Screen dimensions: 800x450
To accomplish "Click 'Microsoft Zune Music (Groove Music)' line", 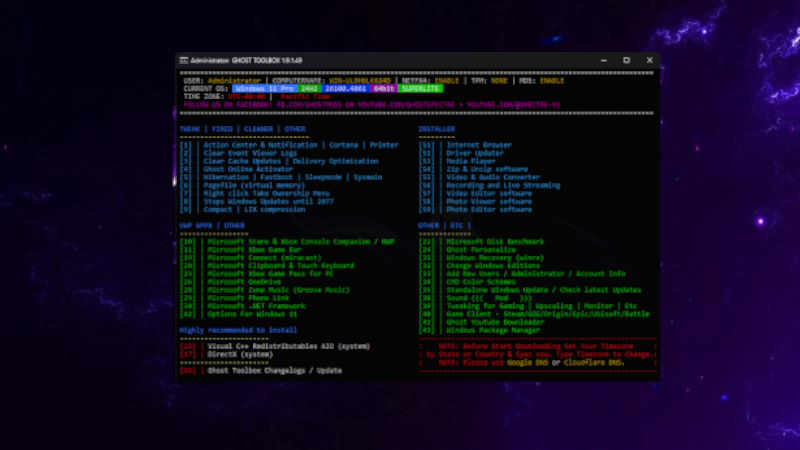I will 265,290.
